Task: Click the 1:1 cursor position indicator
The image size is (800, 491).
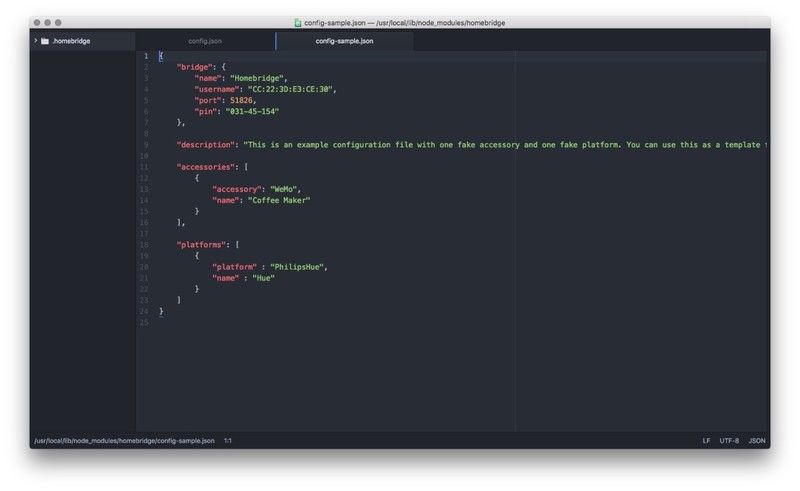Action: (x=228, y=440)
